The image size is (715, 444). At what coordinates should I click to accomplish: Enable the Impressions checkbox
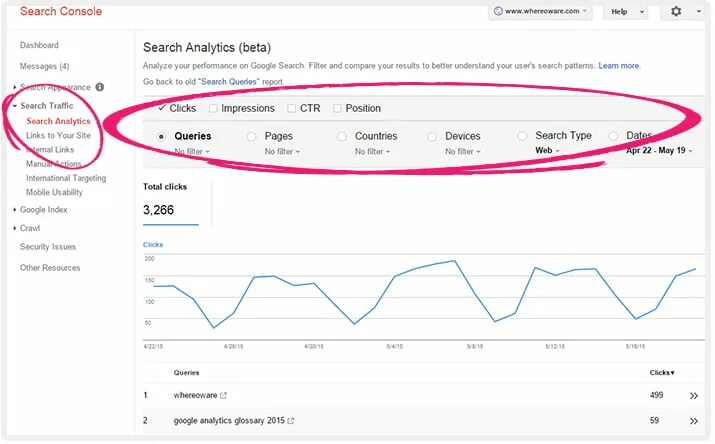212,108
